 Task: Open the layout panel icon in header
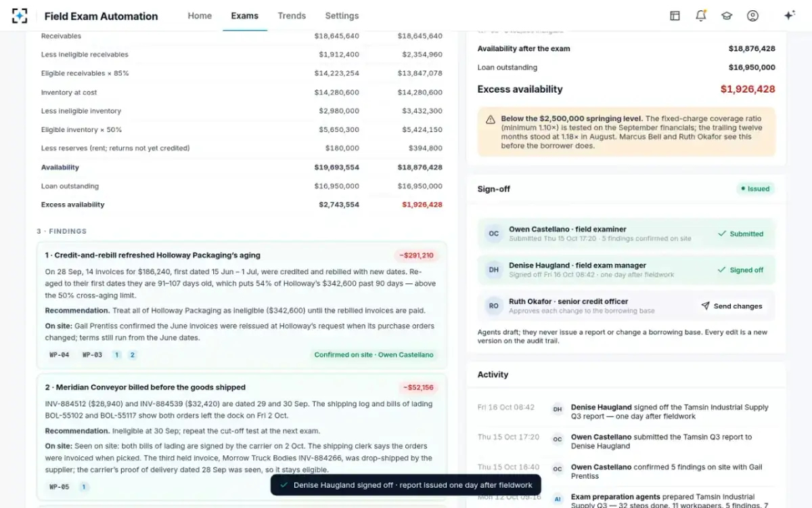point(675,16)
